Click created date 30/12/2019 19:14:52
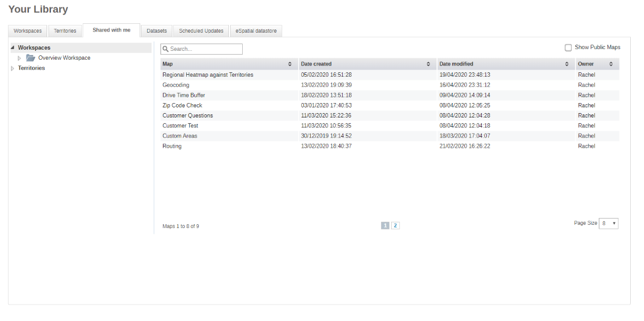 (x=326, y=136)
